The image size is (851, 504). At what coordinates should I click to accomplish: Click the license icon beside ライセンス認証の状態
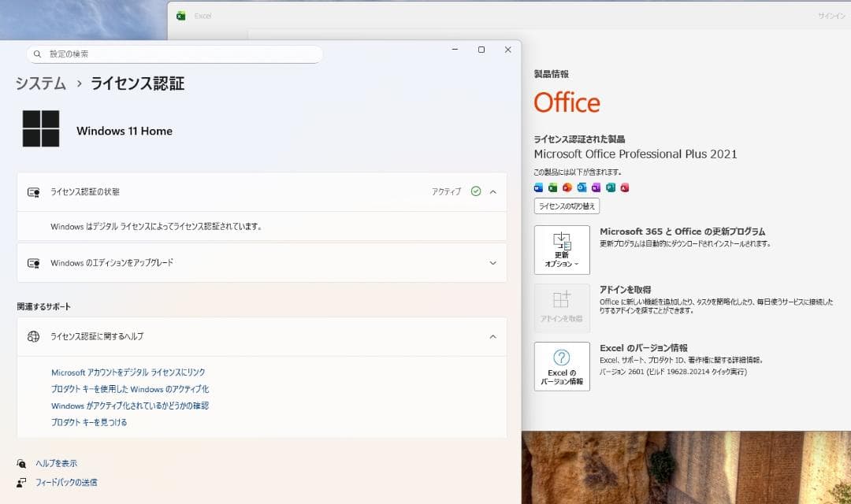pos(34,192)
